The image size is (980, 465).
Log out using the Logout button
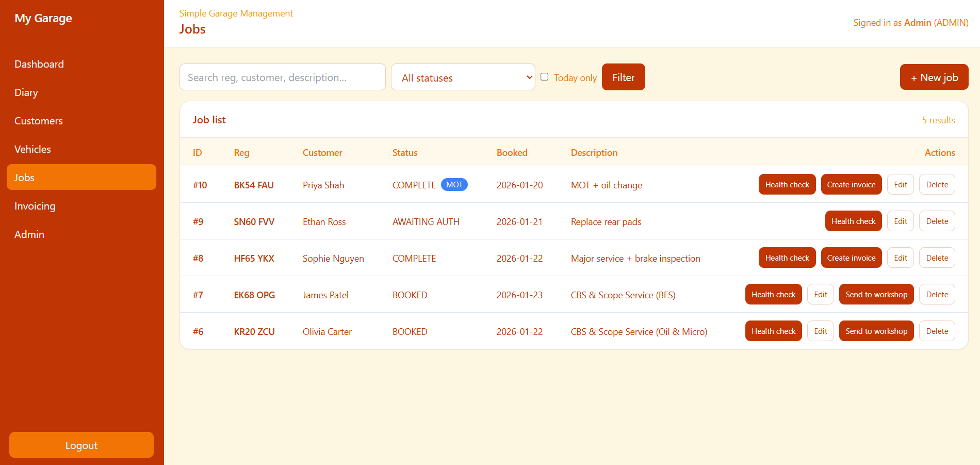click(x=81, y=445)
